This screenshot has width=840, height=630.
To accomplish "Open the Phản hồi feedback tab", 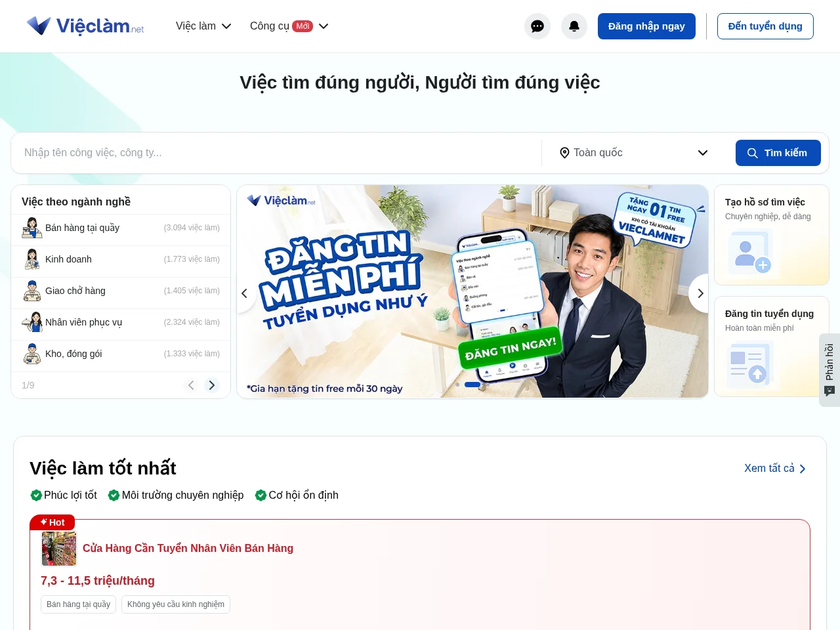I will pyautogui.click(x=829, y=370).
